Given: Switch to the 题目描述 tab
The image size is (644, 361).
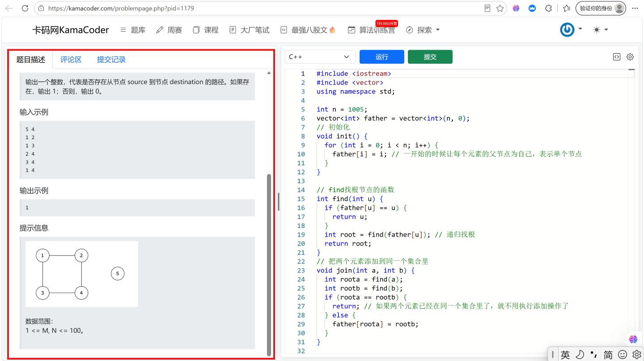Looking at the screenshot, I should coord(31,59).
